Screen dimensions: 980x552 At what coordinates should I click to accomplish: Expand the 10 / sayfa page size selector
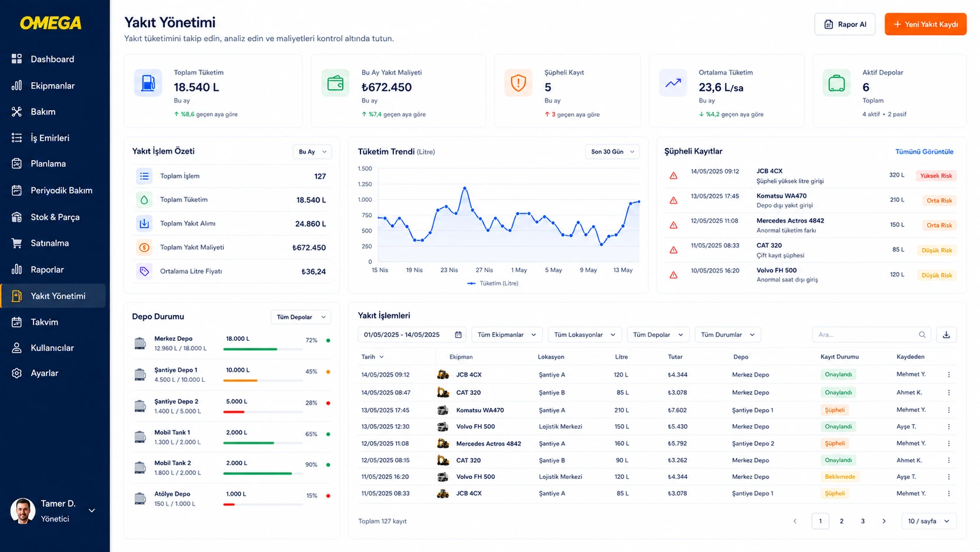pyautogui.click(x=928, y=521)
